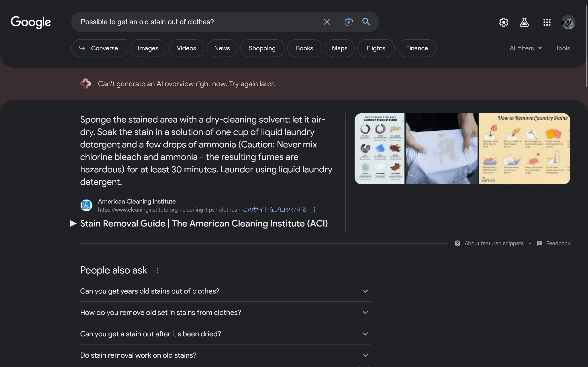Open the Google account profile avatar
The image size is (588, 367).
(x=568, y=22)
